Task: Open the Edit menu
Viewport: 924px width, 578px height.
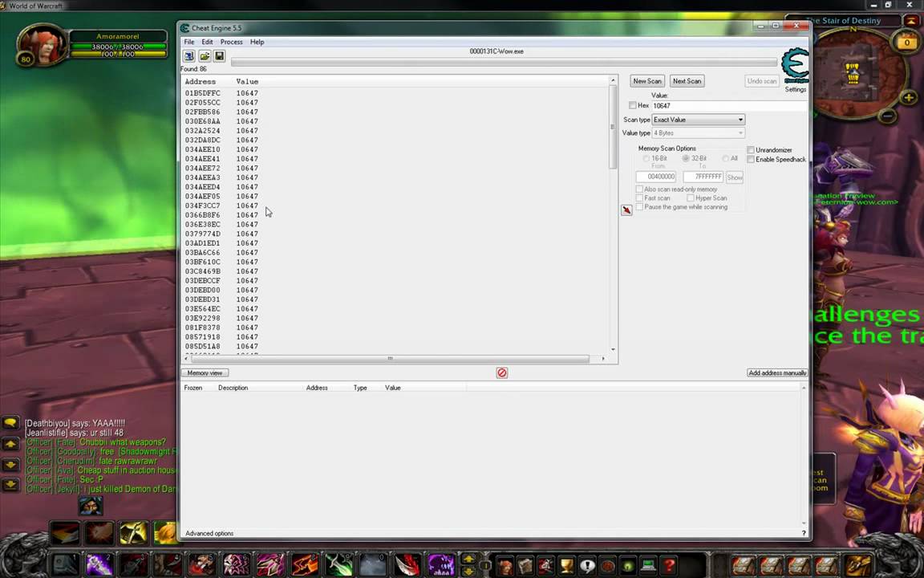Action: (208, 42)
